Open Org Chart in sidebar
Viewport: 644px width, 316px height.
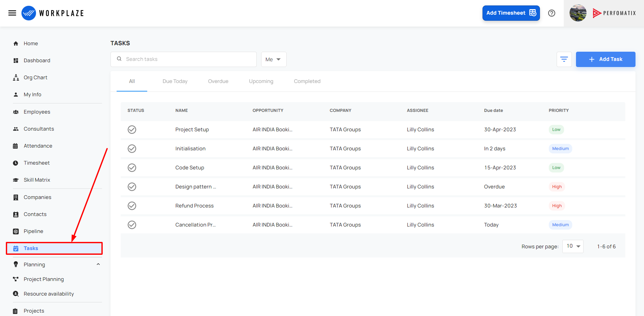click(35, 78)
